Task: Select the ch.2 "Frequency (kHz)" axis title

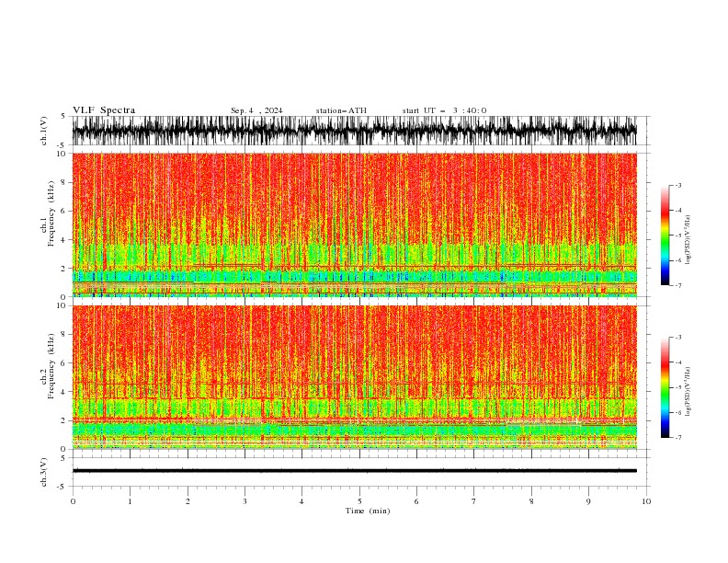Action: click(51, 366)
